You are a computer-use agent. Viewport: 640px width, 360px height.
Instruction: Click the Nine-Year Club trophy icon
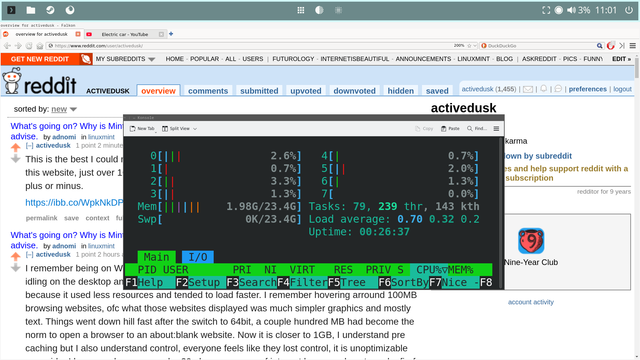(531, 241)
